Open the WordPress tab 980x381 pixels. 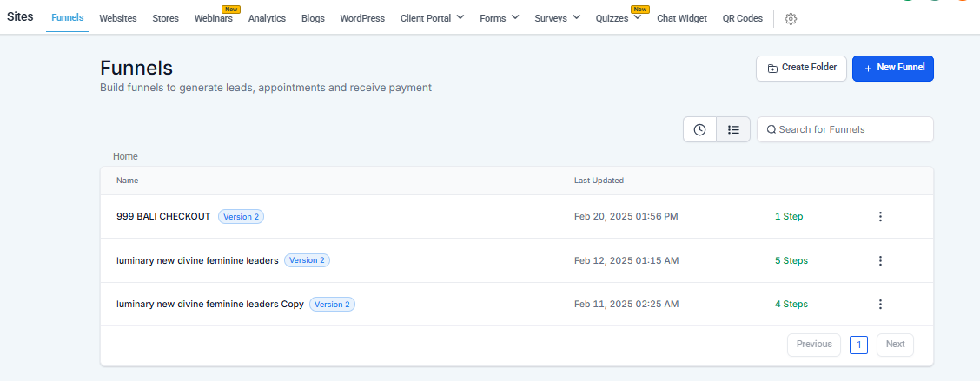[x=362, y=18]
